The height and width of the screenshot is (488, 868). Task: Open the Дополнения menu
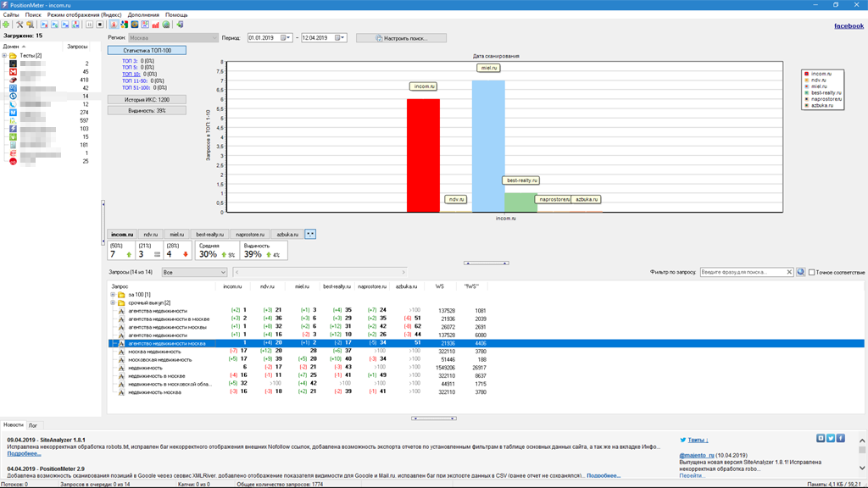[x=142, y=14]
